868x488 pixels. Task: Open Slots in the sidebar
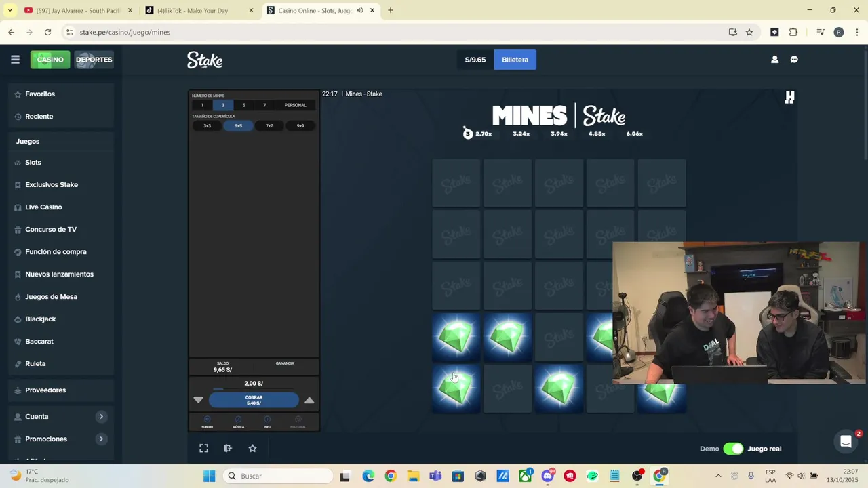tap(33, 162)
